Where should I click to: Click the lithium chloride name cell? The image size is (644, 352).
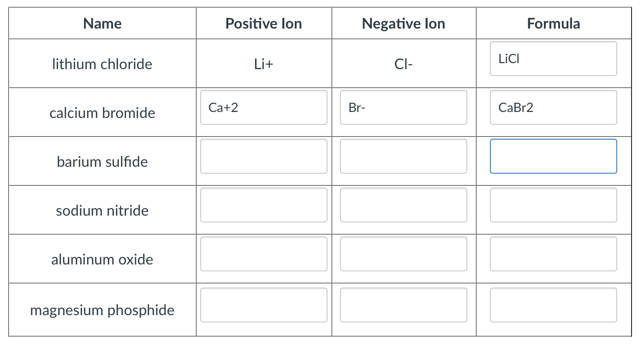coord(102,64)
